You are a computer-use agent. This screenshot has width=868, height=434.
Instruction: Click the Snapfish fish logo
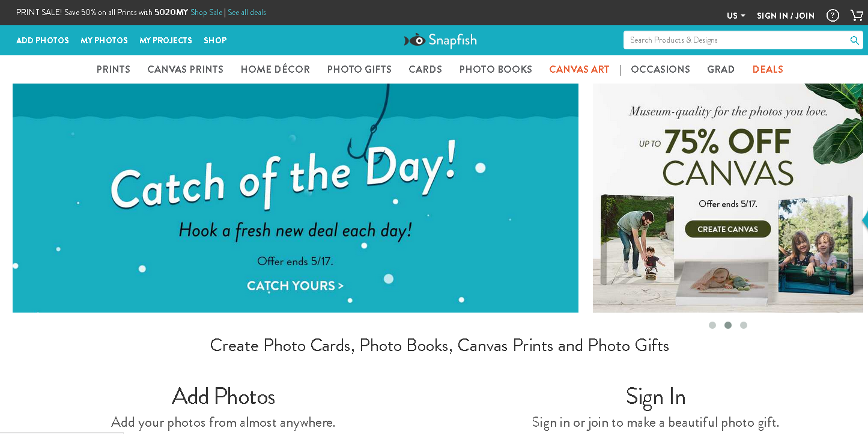pos(414,40)
